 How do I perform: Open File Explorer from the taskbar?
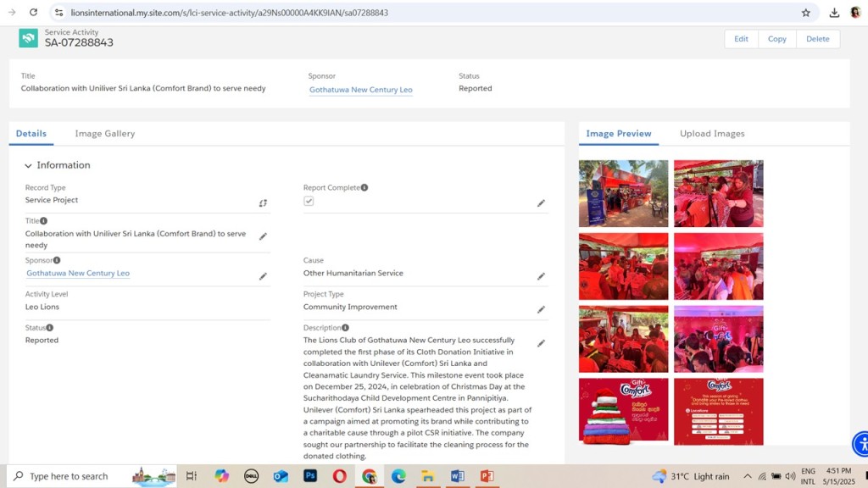428,476
